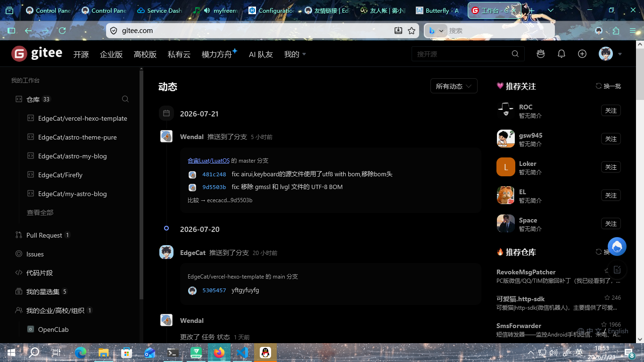Open OpenCLab organization in sidebar

[x=53, y=329]
